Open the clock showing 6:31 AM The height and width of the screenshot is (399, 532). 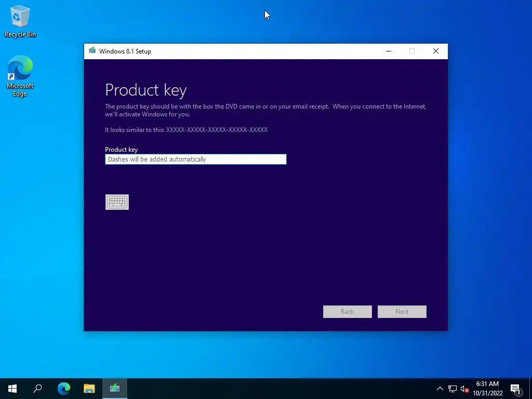(488, 389)
